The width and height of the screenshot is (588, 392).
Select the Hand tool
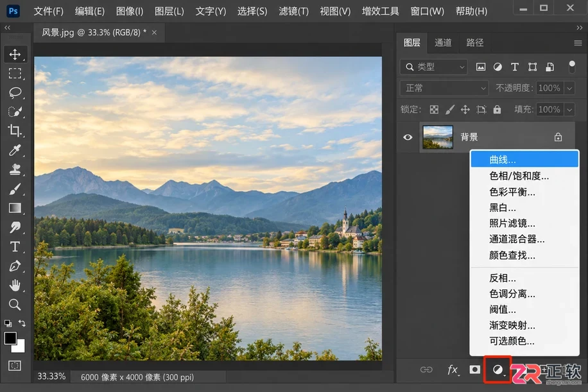pos(15,285)
